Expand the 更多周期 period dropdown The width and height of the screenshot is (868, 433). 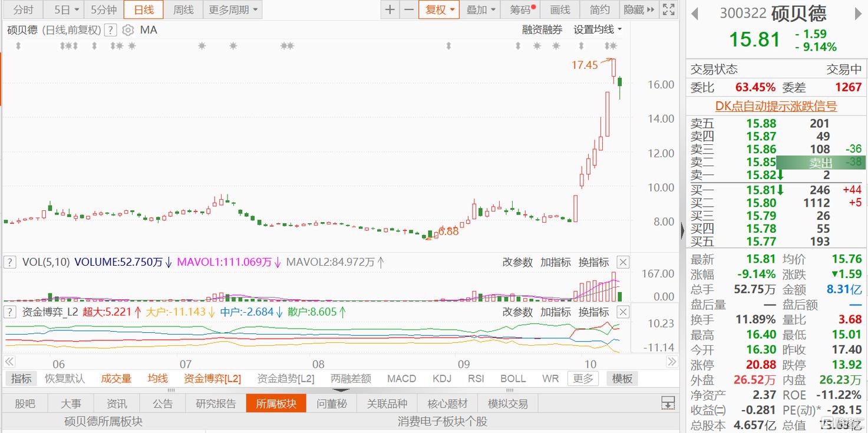point(233,9)
